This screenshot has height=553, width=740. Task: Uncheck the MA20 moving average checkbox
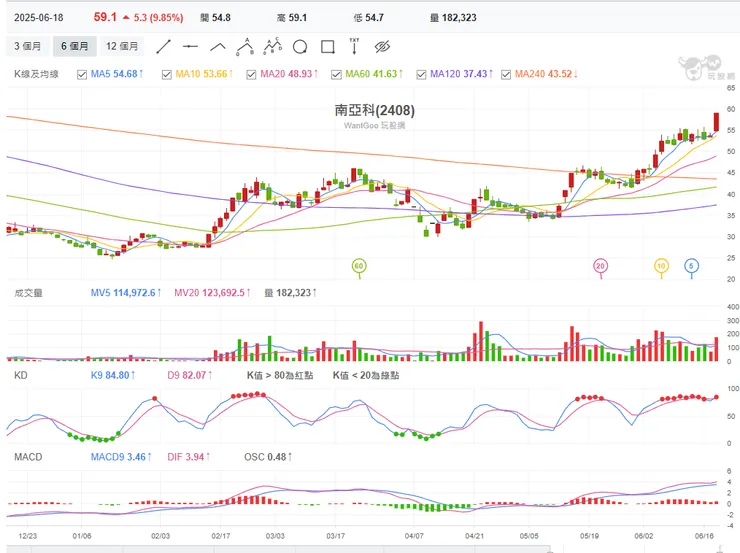pos(252,75)
